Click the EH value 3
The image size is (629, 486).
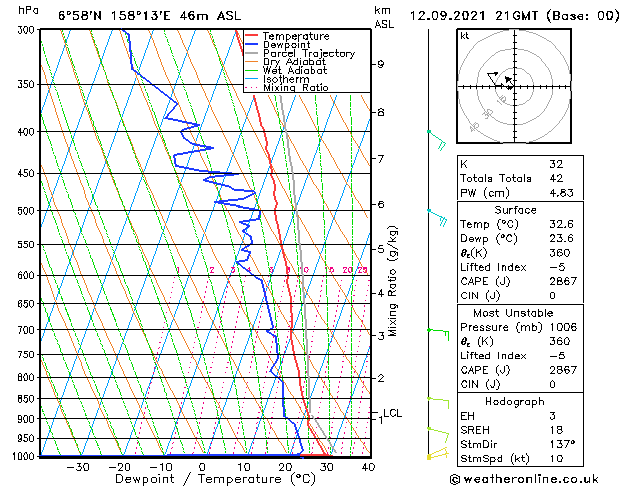pos(552,416)
